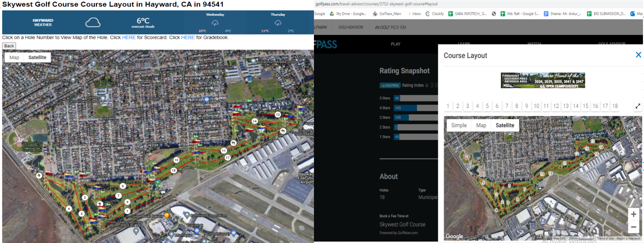Zoom in with the plus button on GolfPass map
Screen dimensions: 644x243
tap(633, 214)
